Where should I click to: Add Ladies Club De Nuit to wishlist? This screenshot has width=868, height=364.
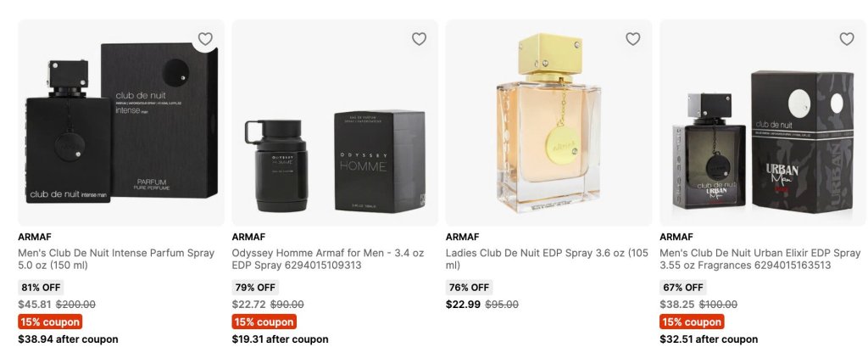(632, 39)
